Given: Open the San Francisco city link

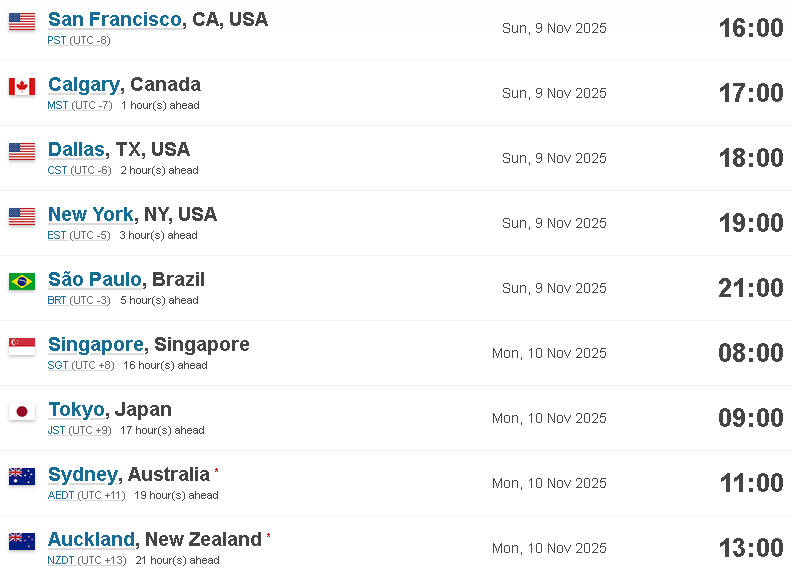Looking at the screenshot, I should (115, 19).
